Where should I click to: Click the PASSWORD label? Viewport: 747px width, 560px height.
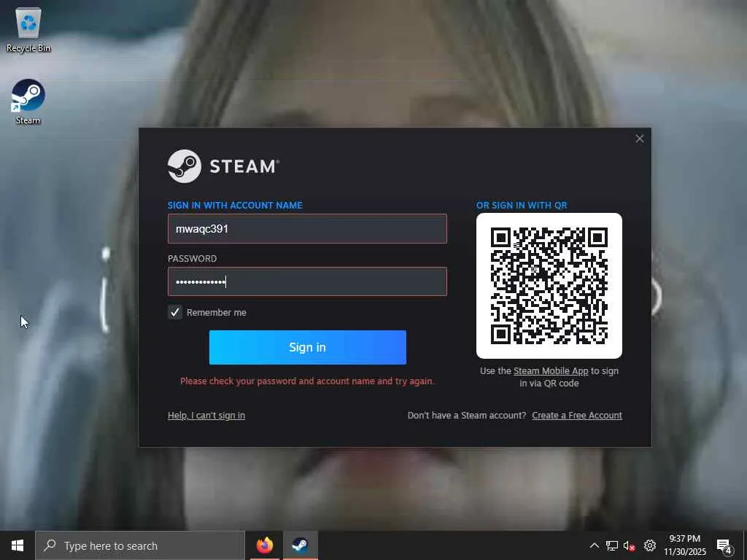click(192, 259)
